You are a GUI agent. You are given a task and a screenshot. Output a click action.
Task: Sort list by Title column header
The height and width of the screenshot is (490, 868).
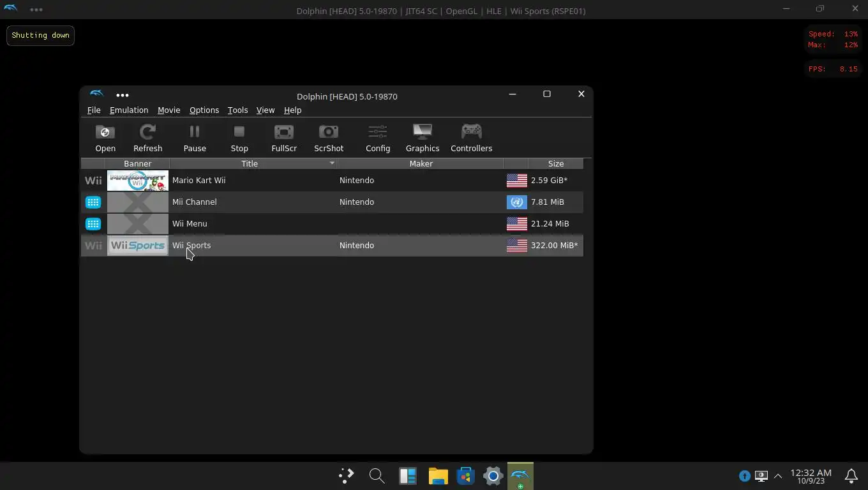point(250,163)
